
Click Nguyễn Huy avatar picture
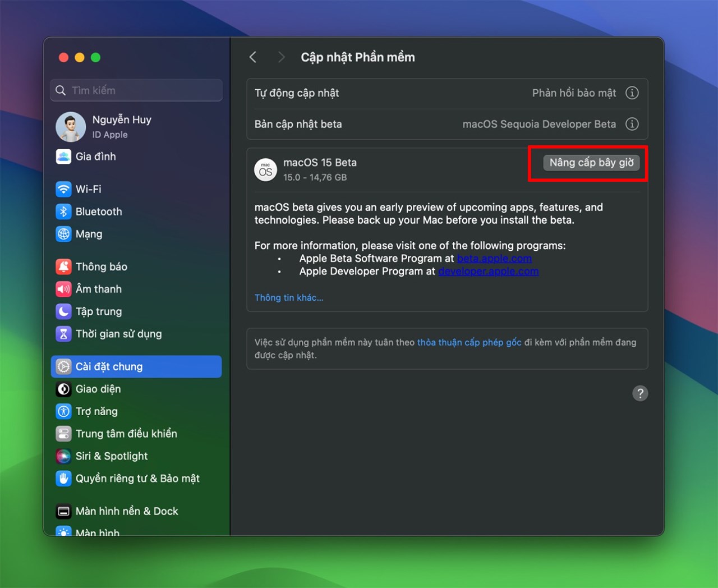pyautogui.click(x=71, y=127)
